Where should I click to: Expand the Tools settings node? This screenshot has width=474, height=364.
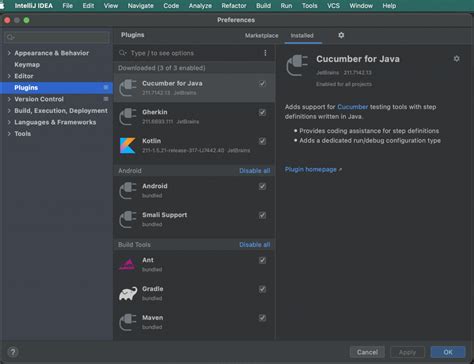click(x=9, y=134)
